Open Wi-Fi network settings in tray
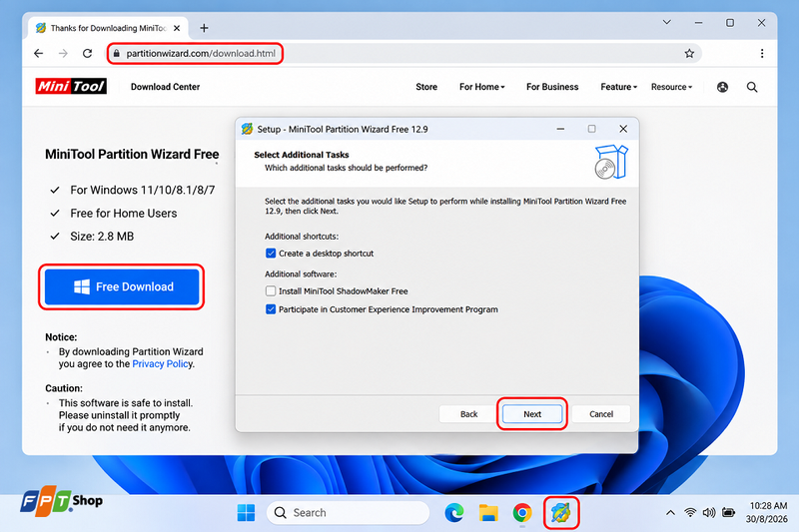This screenshot has height=532, width=799. 690,513
